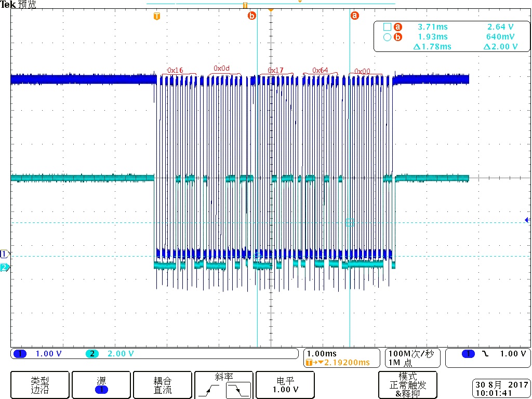Screen dimensions: 532x399
Task: Click the Tek 预览 status label
Action: click(x=18, y=4)
